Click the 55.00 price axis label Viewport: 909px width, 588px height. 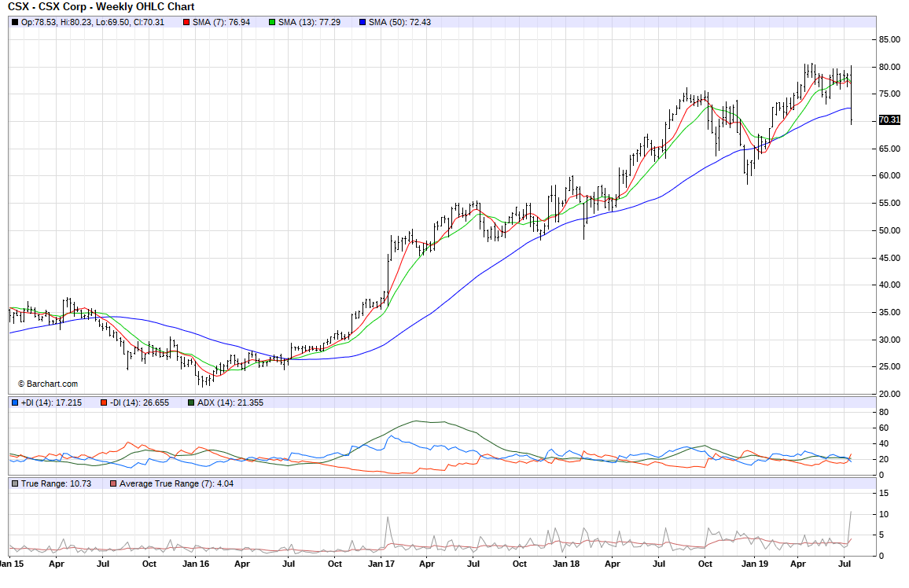click(889, 204)
